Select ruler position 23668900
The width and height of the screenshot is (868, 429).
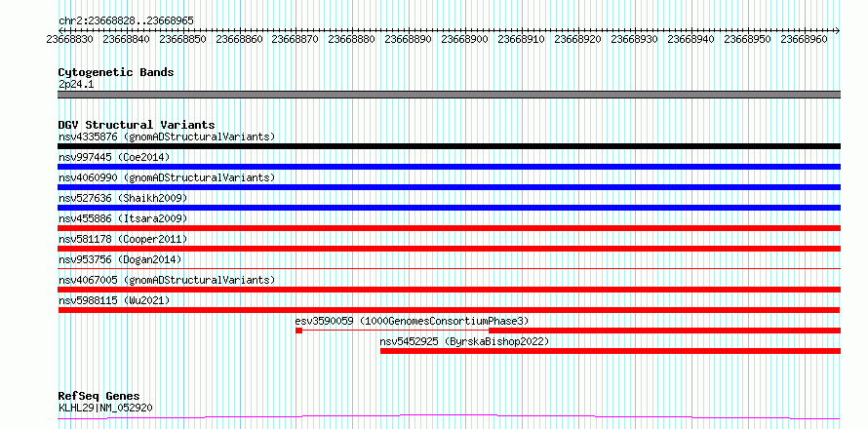click(x=464, y=39)
